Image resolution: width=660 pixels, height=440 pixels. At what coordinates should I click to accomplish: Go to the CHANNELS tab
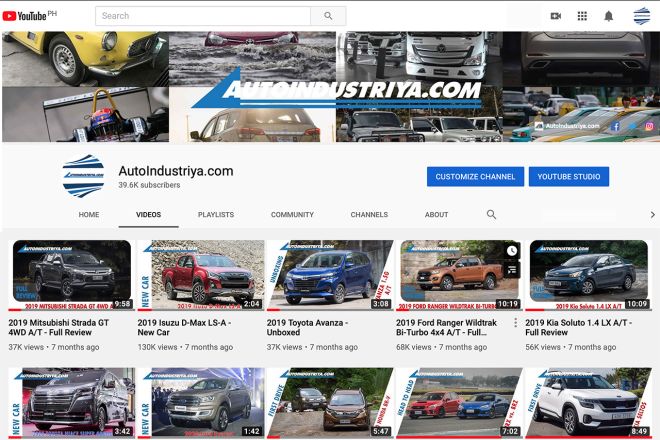pyautogui.click(x=369, y=214)
